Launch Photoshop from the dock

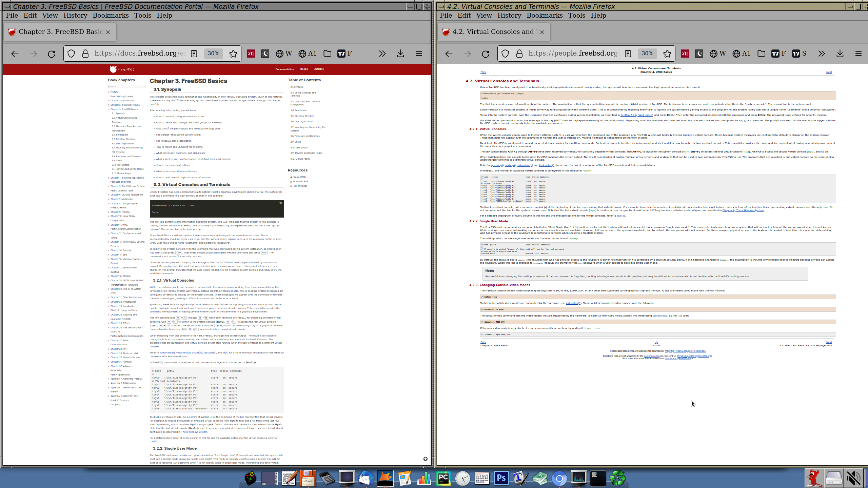(501, 478)
